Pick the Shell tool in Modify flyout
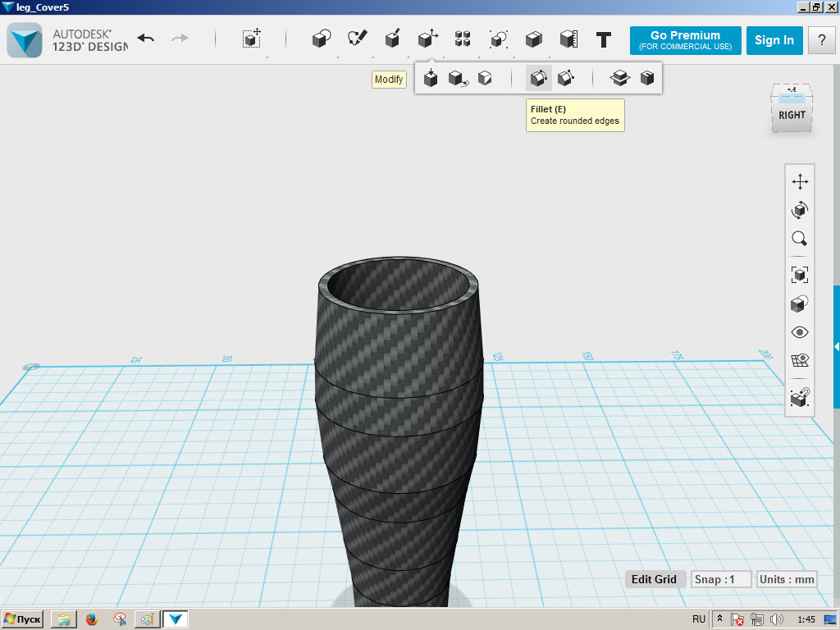The height and width of the screenshot is (630, 840). pyautogui.click(x=647, y=79)
